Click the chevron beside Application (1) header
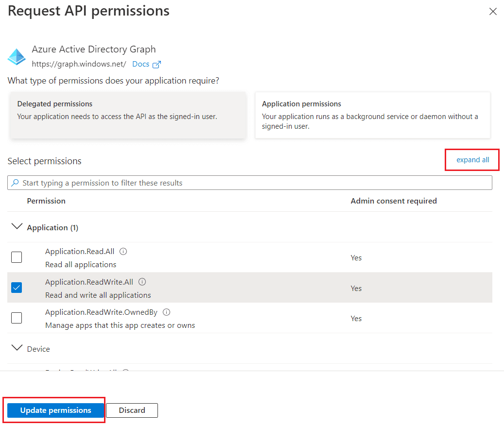Screen dimensions: 504x426 [17, 226]
